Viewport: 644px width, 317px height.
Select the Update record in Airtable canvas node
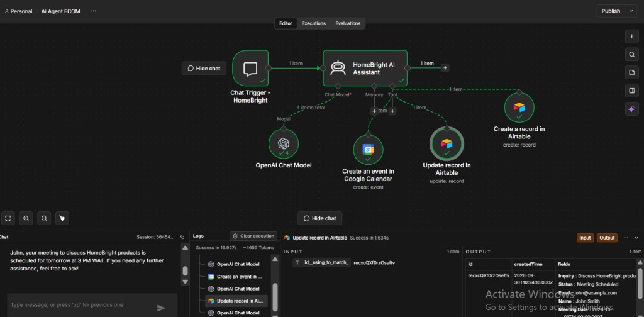tap(447, 143)
